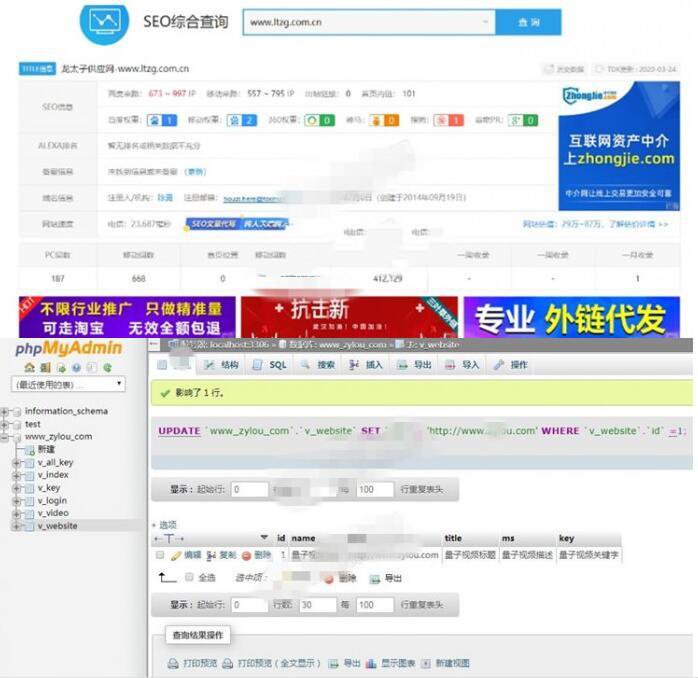Switch to the 插入 tab
Viewport: 698px width, 678px height.
click(x=366, y=365)
